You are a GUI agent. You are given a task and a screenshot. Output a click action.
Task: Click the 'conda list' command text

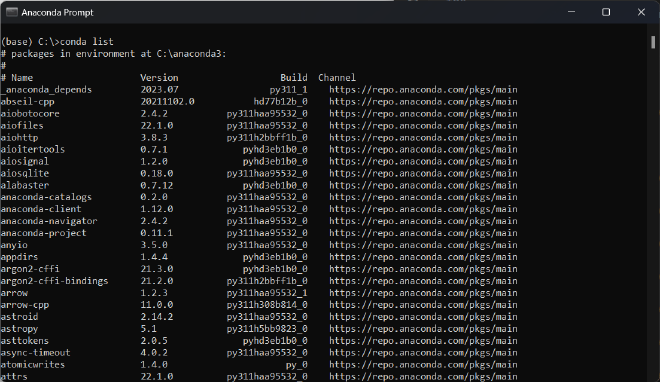87,42
